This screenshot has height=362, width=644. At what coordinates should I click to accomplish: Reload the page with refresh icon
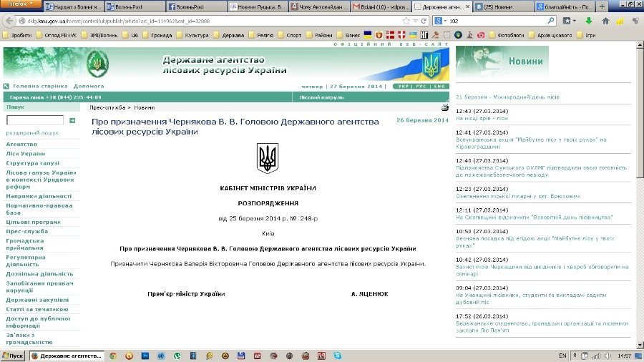[425, 21]
